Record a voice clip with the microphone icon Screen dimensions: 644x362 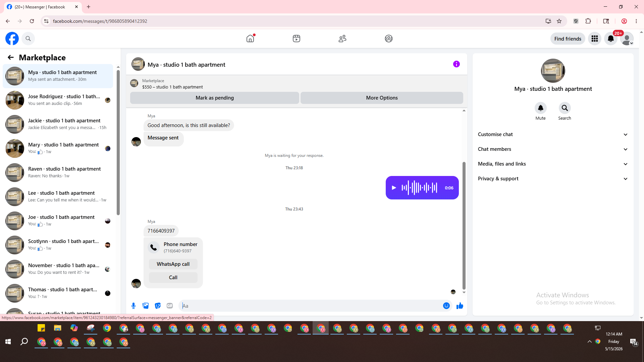pyautogui.click(x=133, y=306)
